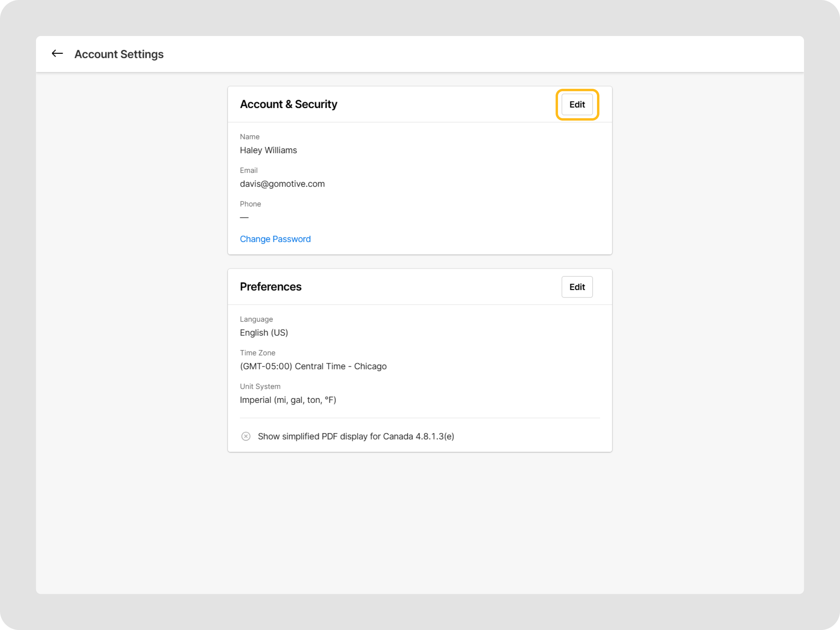The width and height of the screenshot is (840, 630).
Task: Click the empty Phone field under Email
Action: [x=244, y=217]
